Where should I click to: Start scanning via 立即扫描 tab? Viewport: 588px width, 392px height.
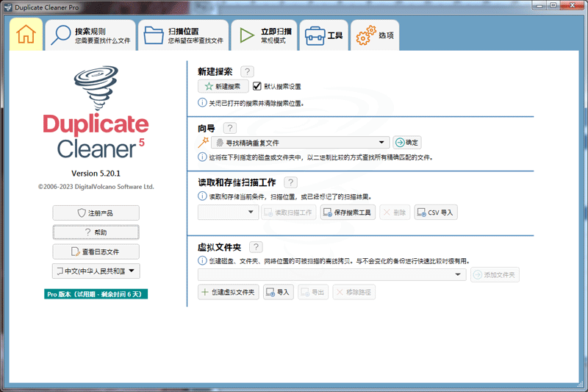(265, 35)
